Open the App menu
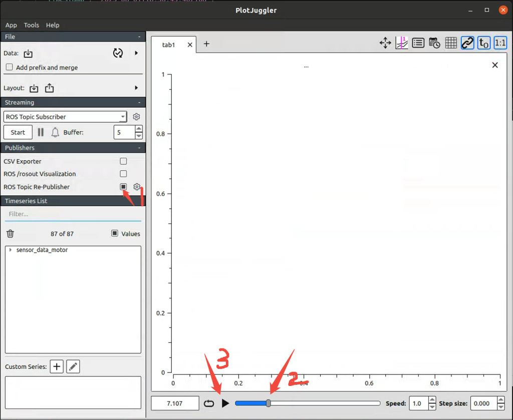The image size is (513, 420). point(11,25)
